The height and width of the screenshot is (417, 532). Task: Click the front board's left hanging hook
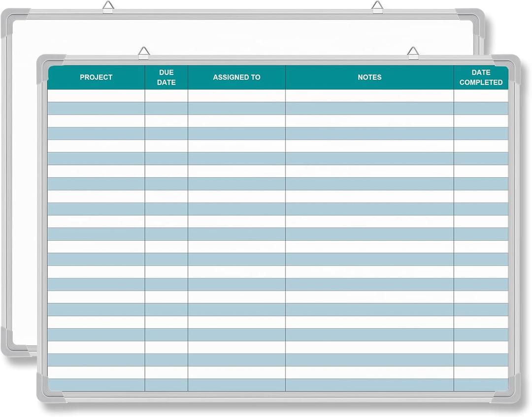[144, 52]
